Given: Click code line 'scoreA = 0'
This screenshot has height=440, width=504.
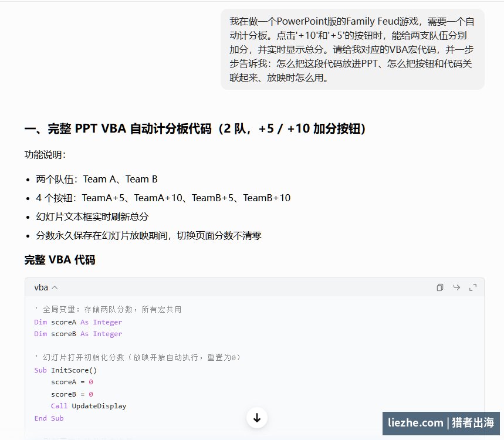Looking at the screenshot, I should point(72,382).
